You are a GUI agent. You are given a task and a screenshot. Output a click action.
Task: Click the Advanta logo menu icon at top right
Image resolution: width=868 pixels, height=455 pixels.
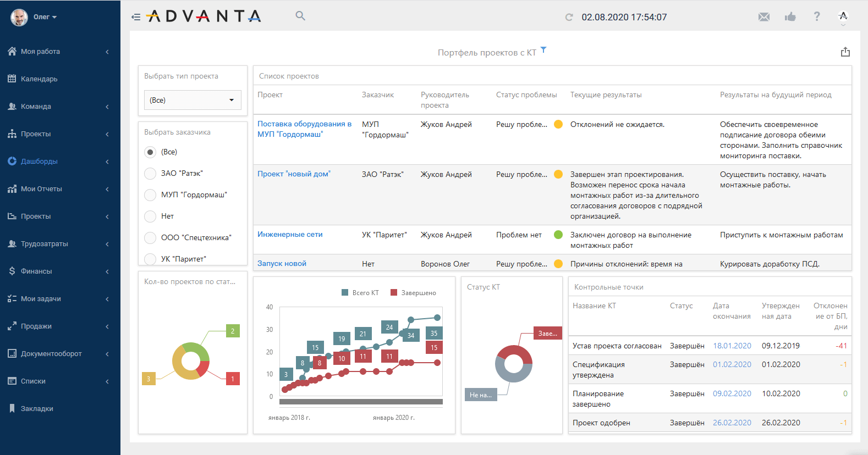(x=843, y=16)
